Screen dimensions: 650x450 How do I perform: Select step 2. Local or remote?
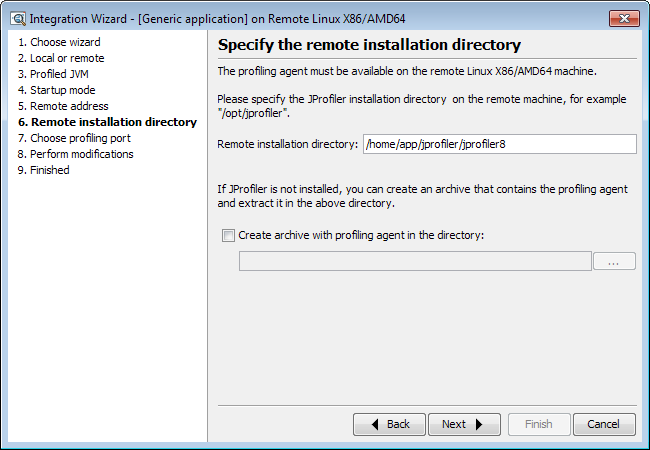pos(61,58)
